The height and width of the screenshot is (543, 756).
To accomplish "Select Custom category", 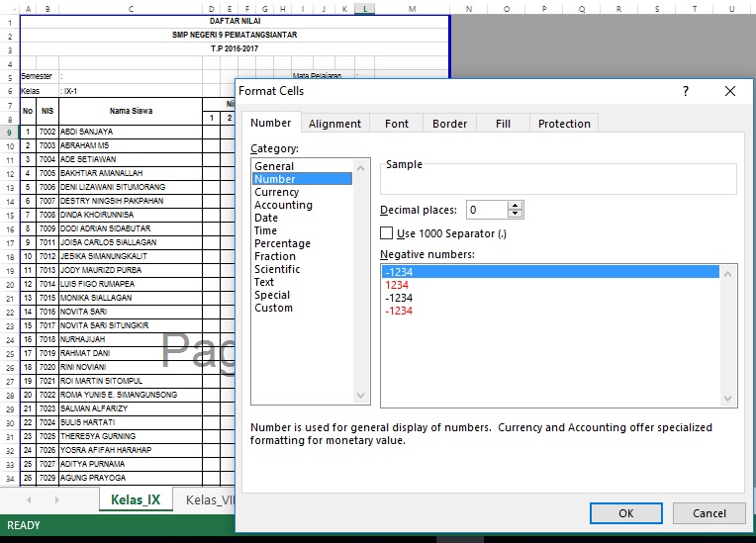I will click(303, 308).
